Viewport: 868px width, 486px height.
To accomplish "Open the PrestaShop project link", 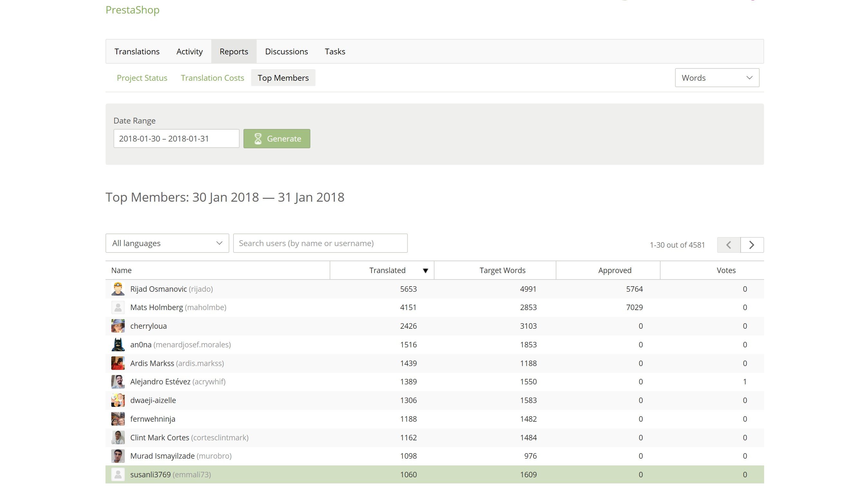I will pos(132,10).
